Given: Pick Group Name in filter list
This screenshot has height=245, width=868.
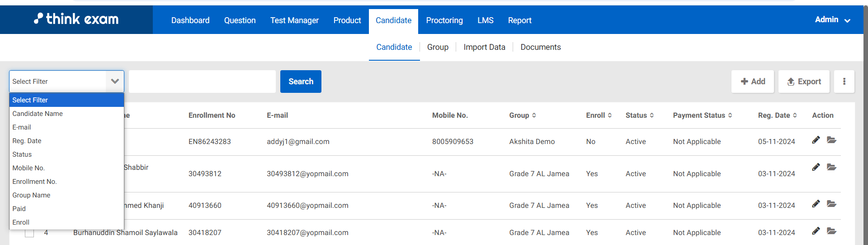Looking at the screenshot, I should click(x=31, y=195).
